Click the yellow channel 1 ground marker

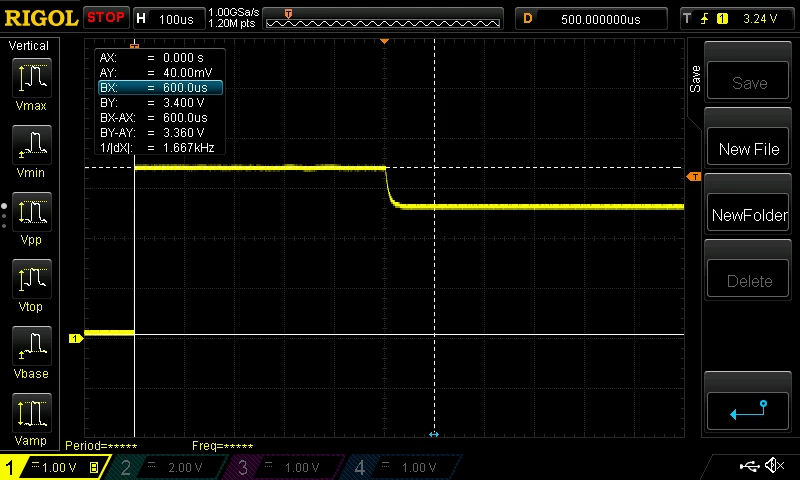[x=76, y=338]
